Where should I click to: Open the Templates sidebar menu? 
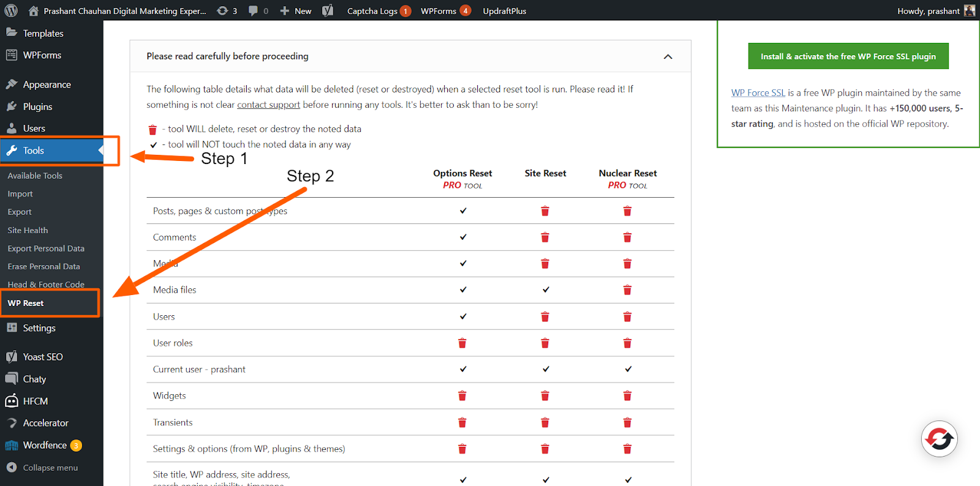[x=43, y=33]
